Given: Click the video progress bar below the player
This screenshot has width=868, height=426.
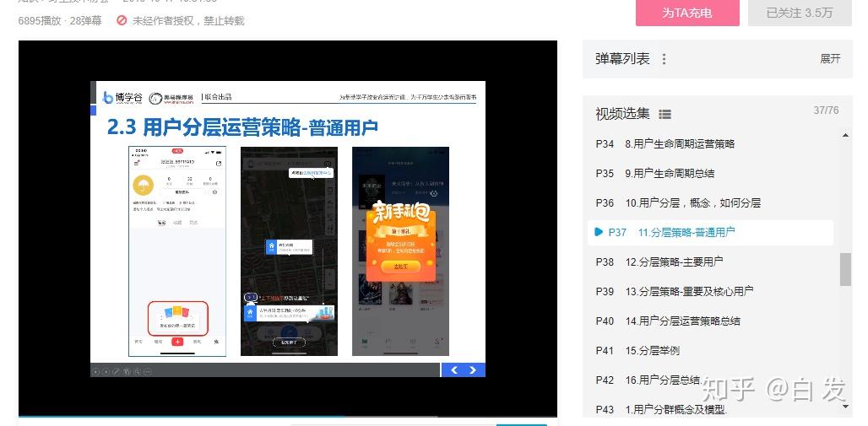Looking at the screenshot, I should [x=288, y=416].
